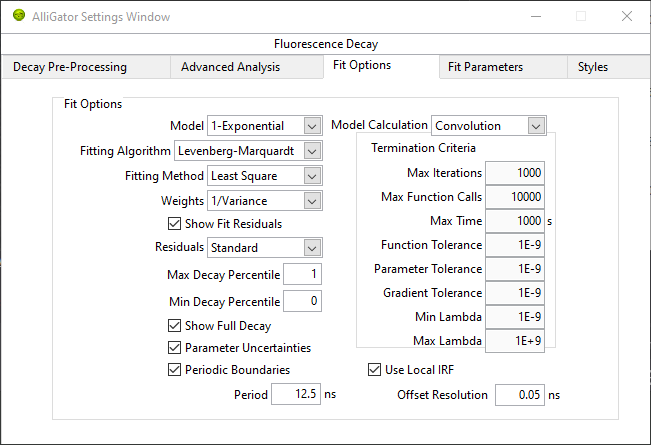Click the Function Tolerance field

(515, 245)
